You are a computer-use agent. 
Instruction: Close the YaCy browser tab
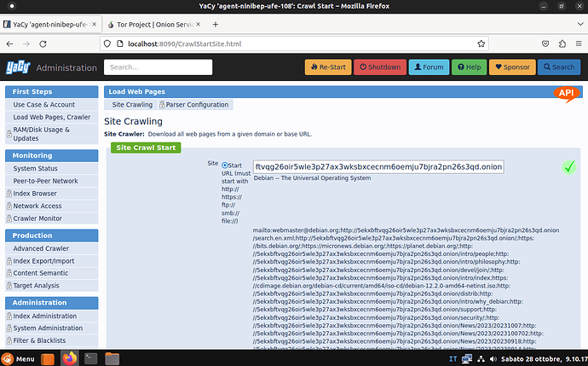click(94, 25)
